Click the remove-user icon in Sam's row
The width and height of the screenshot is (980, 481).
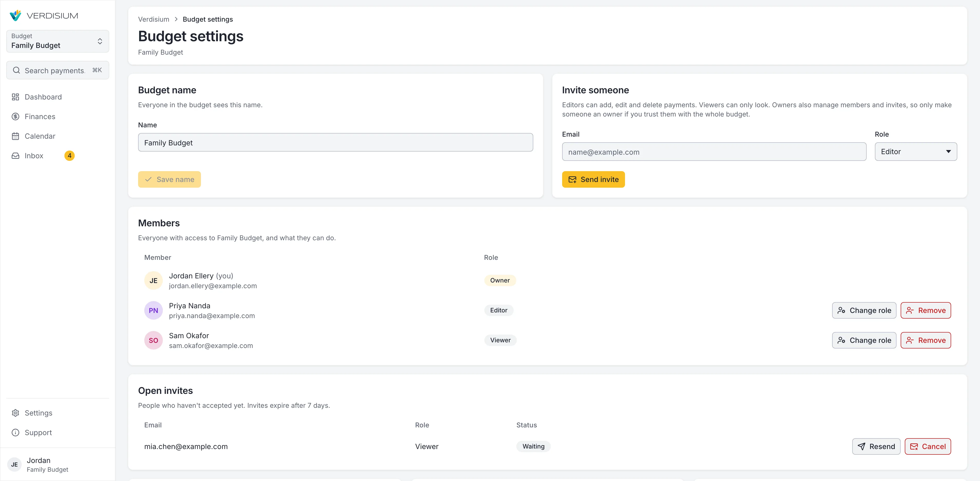[910, 340]
